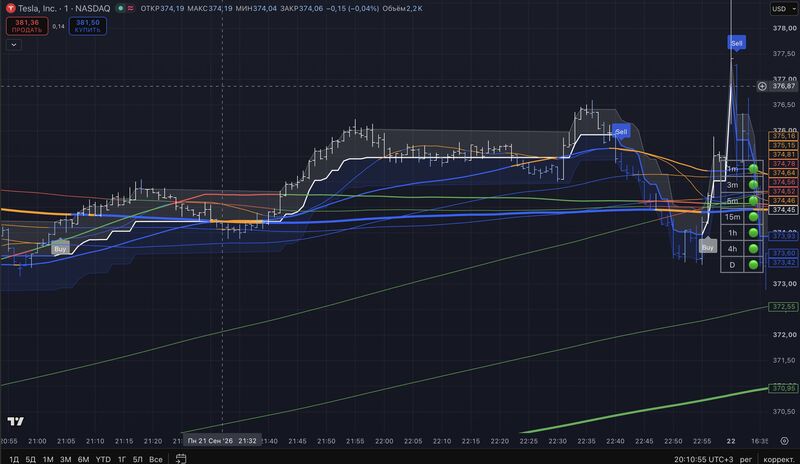
Task: Select the 4h timeframe label in table
Action: click(733, 249)
